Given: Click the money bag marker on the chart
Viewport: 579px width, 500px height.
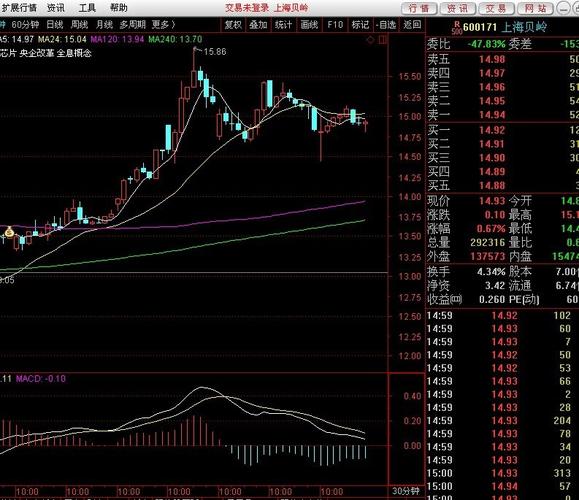Looking at the screenshot, I should click(x=9, y=232).
